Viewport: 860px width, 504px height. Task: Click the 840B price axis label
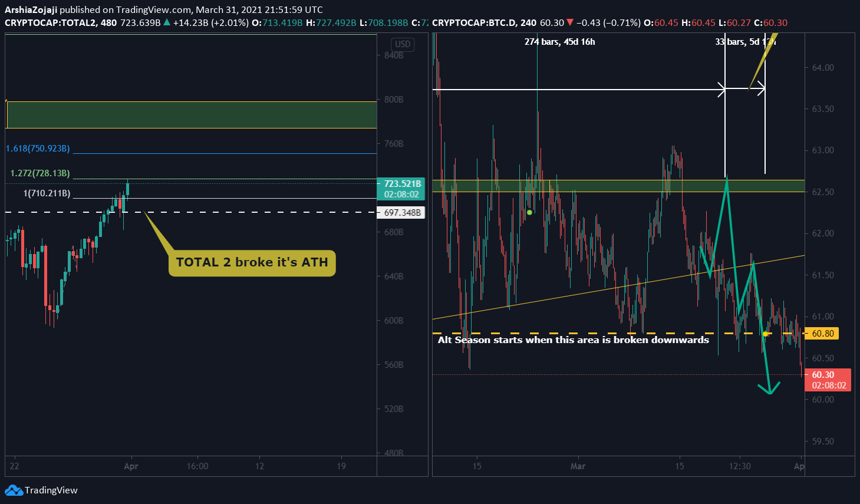click(394, 55)
